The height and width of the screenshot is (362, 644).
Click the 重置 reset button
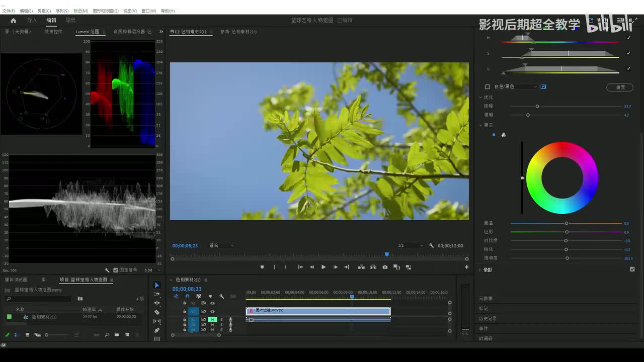(620, 87)
